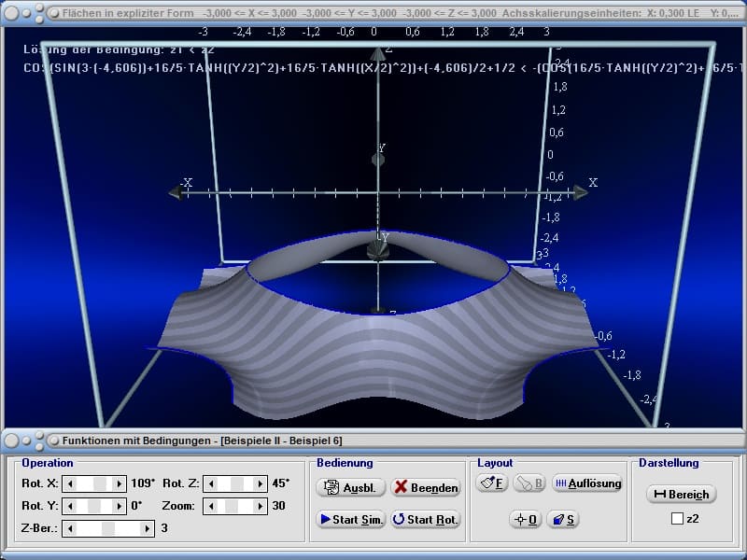This screenshot has width=747, height=560.
Task: Increase Z-Ber. with right arrow
Action: 147,528
